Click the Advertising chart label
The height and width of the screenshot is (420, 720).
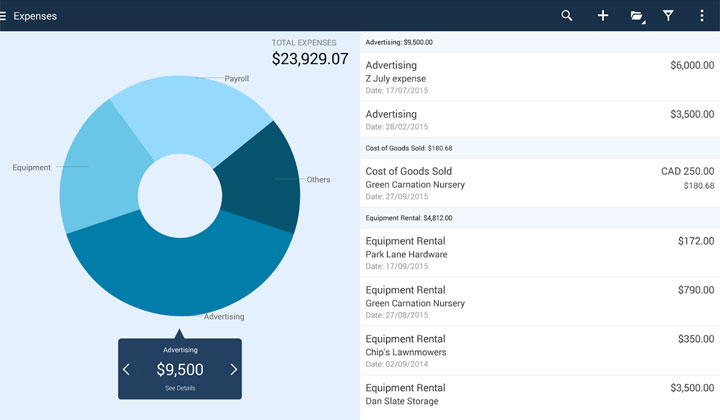(x=224, y=317)
